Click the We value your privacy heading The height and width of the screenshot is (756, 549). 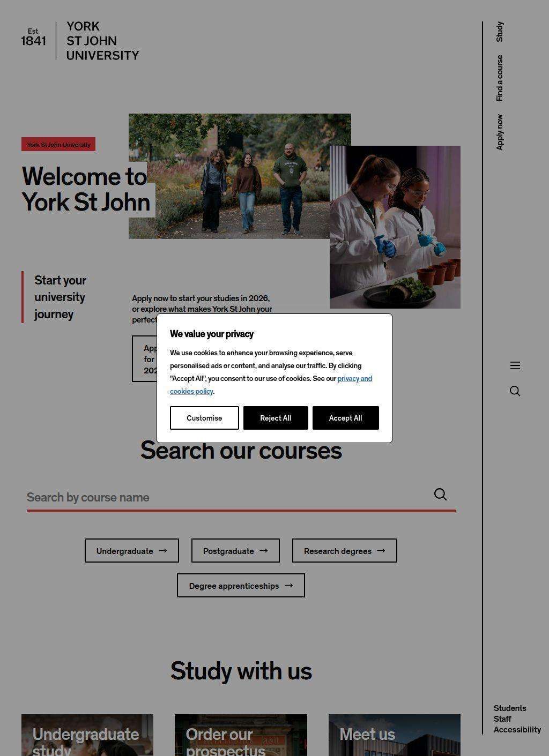pos(212,334)
